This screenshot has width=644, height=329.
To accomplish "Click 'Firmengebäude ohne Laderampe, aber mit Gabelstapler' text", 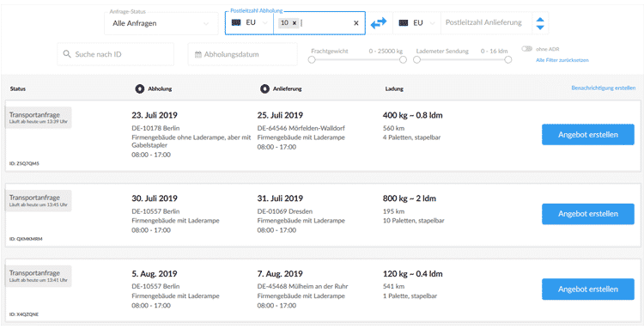I will click(x=191, y=141).
